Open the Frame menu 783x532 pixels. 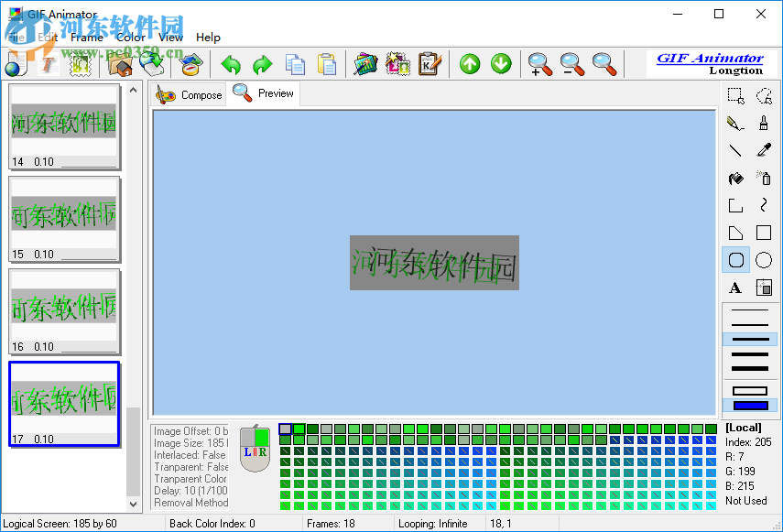[88, 38]
